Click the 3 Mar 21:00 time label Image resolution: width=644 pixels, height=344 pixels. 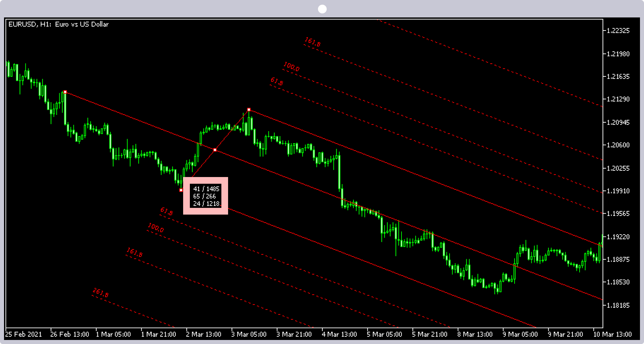click(x=294, y=334)
